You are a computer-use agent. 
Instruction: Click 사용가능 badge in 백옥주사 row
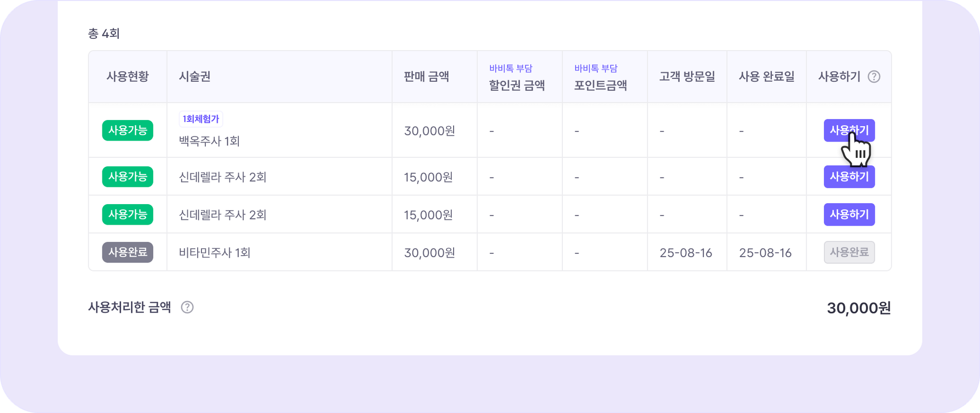[127, 130]
